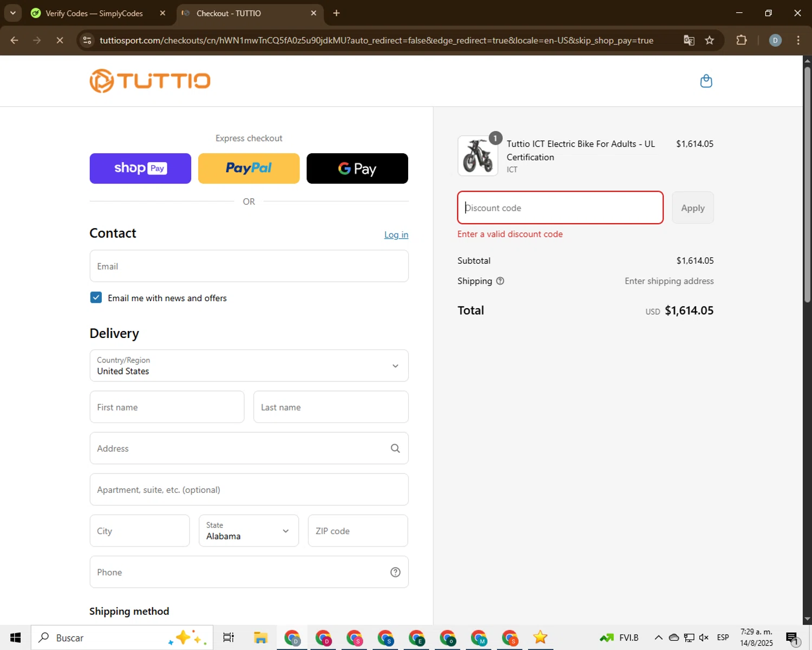Open the browser extensions icon
Image resolution: width=812 pixels, height=650 pixels.
point(742,40)
